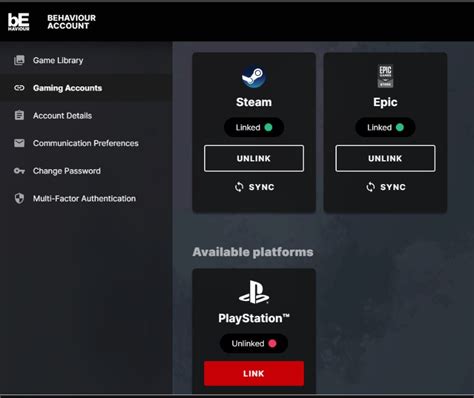The image size is (474, 398).
Task: Click the red Unlinked dot for PlayStation
Action: coord(272,343)
